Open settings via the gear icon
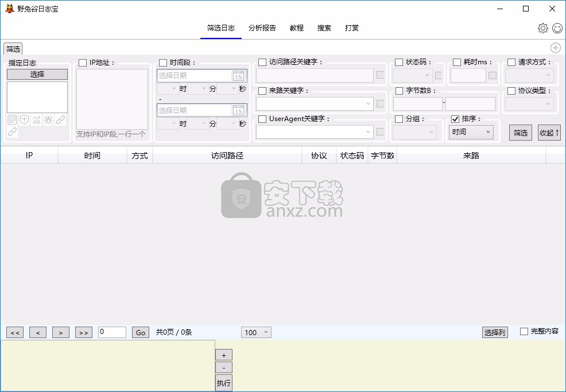 (x=542, y=28)
